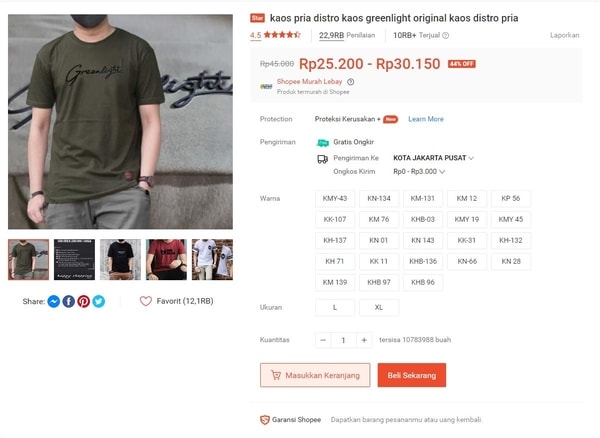
Task: Click Beli Sekarang button
Action: (x=412, y=375)
